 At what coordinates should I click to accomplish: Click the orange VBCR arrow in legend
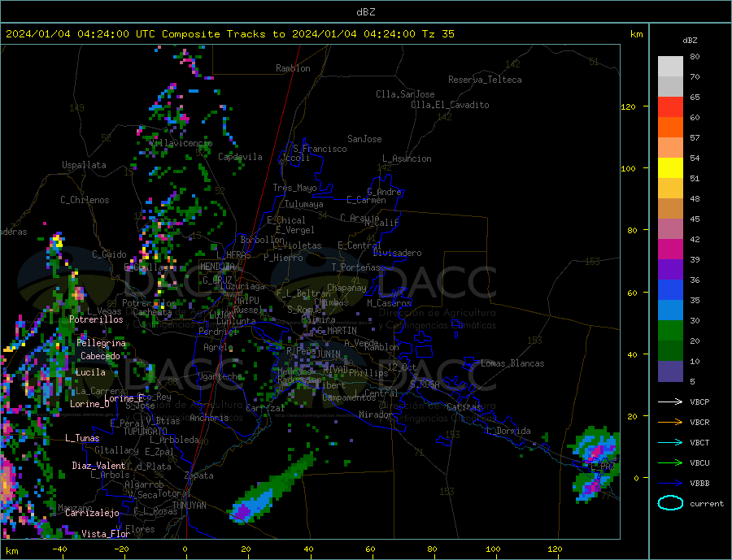(672, 422)
